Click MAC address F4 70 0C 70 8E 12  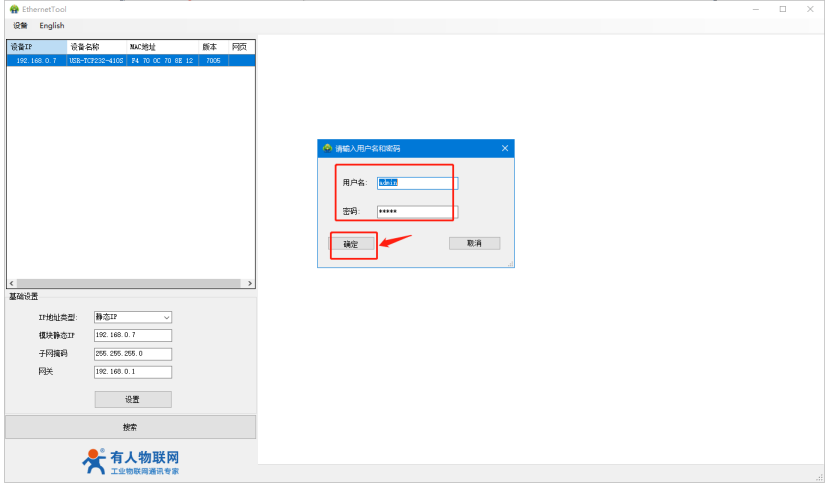point(162,60)
